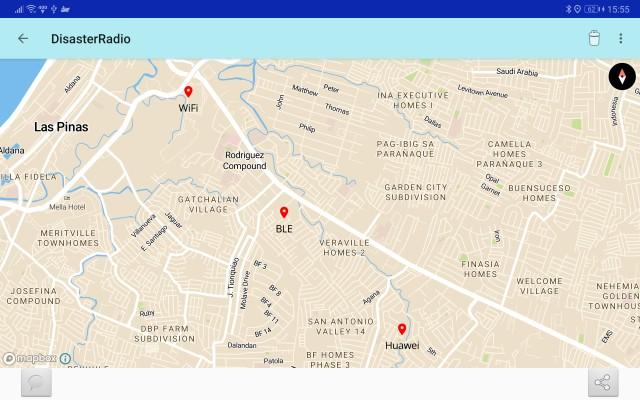Click the trash delete icon

point(593,39)
